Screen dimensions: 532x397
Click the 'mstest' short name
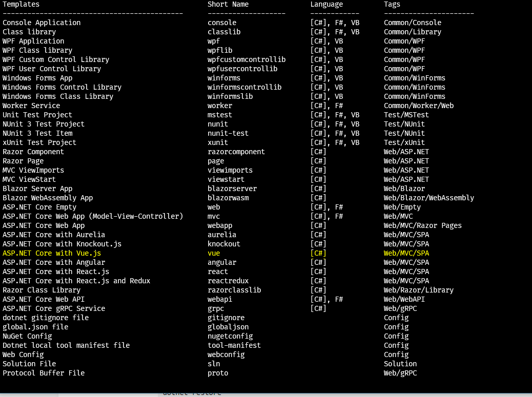coord(220,115)
